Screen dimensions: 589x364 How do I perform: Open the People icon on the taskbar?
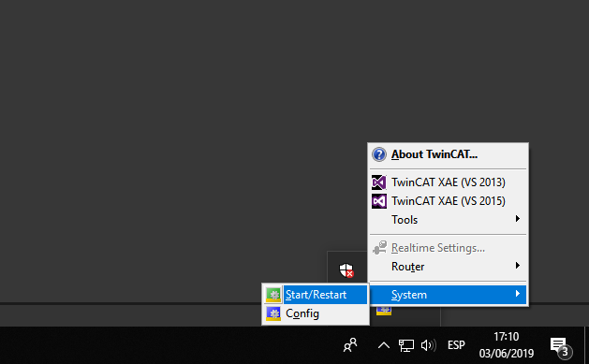coord(350,345)
